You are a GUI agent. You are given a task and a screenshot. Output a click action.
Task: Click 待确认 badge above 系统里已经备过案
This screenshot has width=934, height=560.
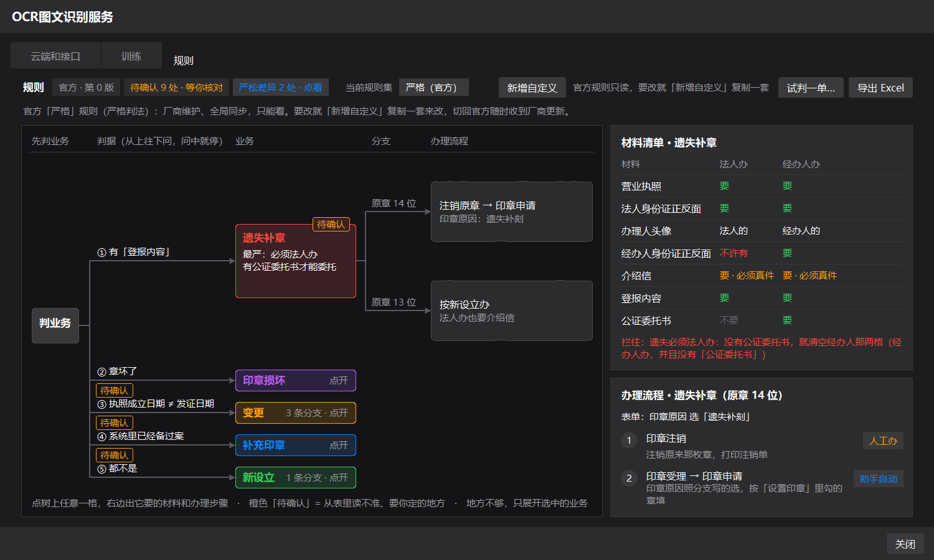click(x=115, y=422)
